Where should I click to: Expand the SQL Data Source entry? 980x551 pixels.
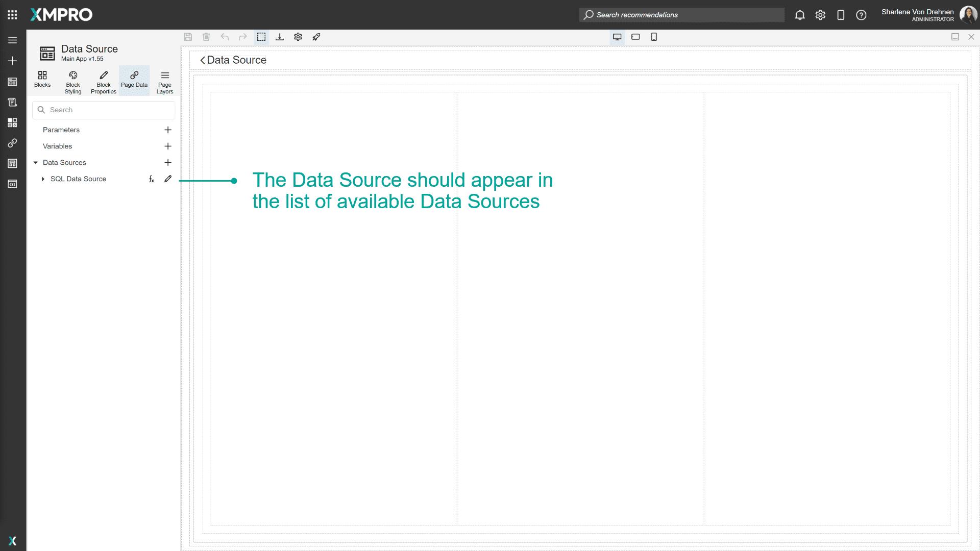pos(43,179)
